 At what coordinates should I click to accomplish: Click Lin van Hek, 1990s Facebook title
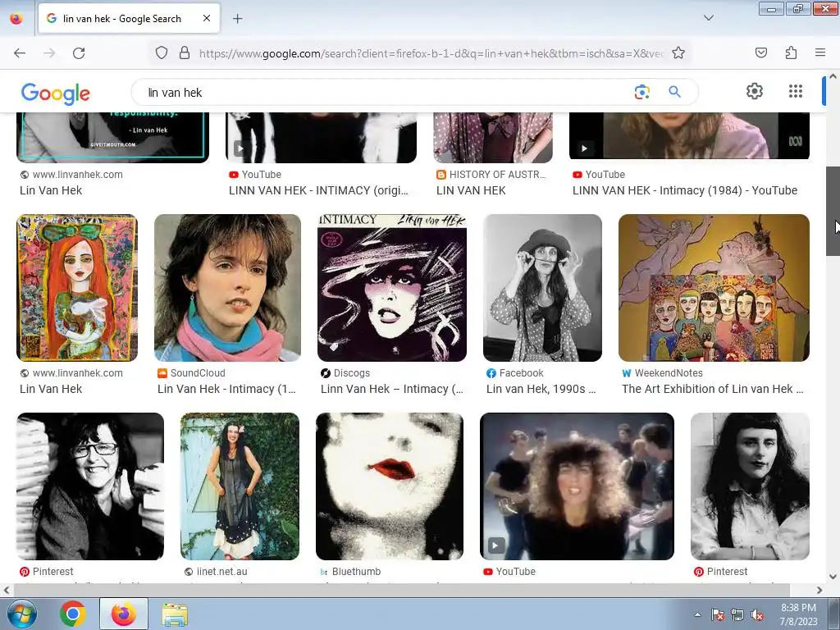541,389
